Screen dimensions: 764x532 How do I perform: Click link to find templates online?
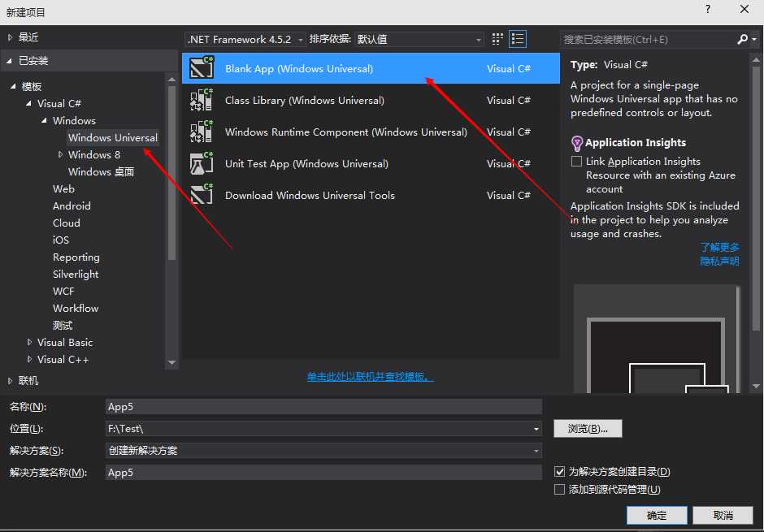(x=371, y=377)
